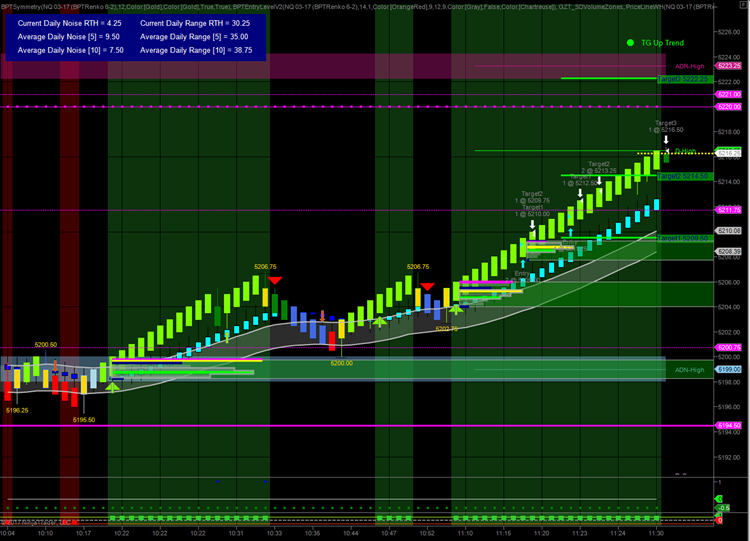Click the 11:30 time axis label
Image resolution: width=750 pixels, height=541 pixels.
tap(656, 533)
